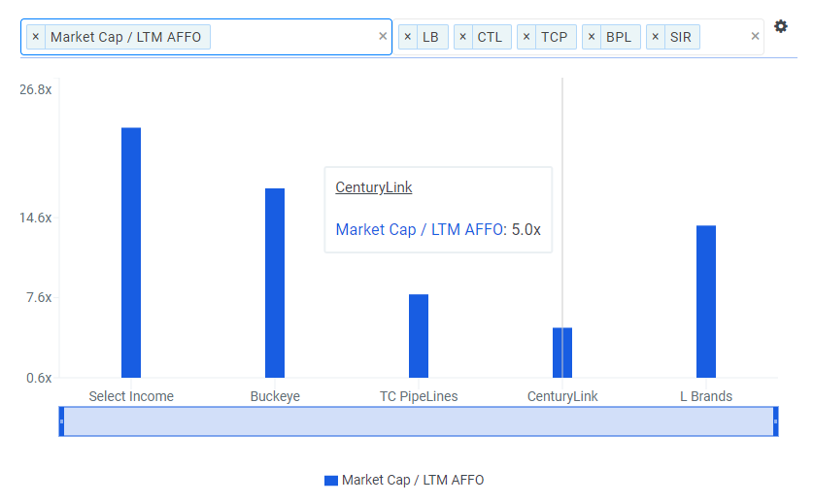Click the CenturyLink axis label
814x504 pixels.
click(x=562, y=396)
